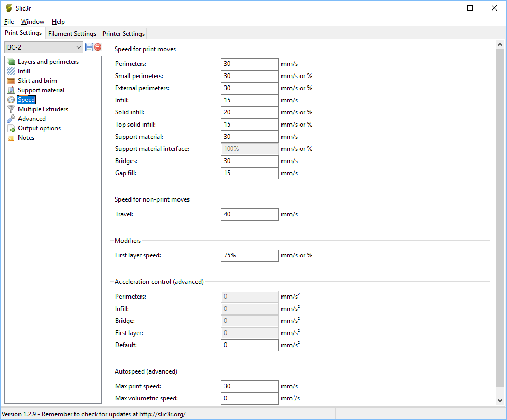Click the Perimeters speed input field

(x=249, y=64)
